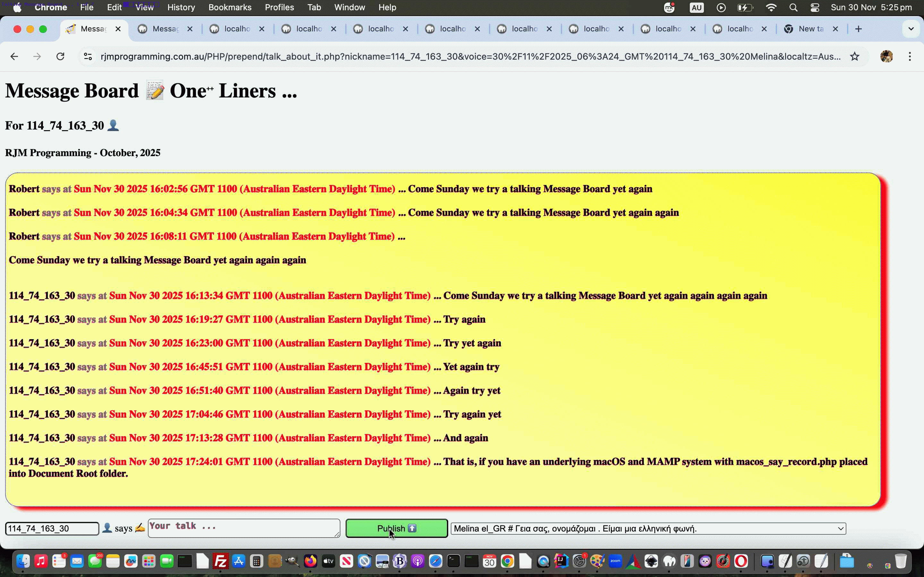
Task: Open Opera browser from the Dock
Action: 741,561
